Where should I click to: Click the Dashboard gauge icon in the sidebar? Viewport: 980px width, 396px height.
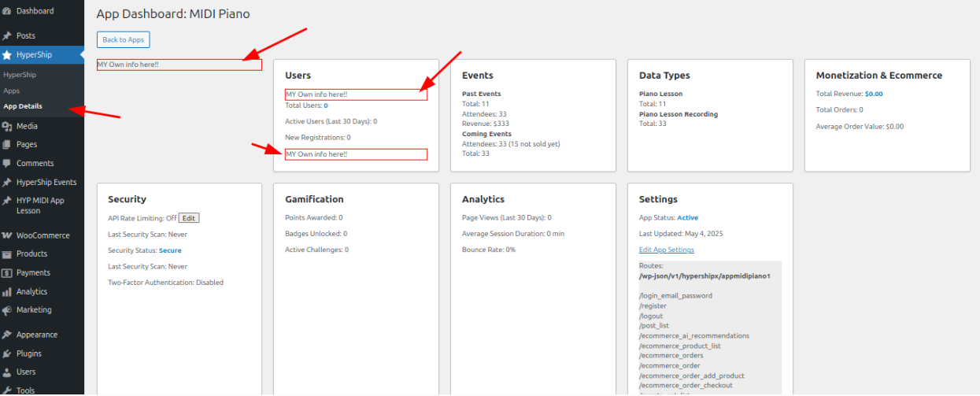pyautogui.click(x=7, y=11)
